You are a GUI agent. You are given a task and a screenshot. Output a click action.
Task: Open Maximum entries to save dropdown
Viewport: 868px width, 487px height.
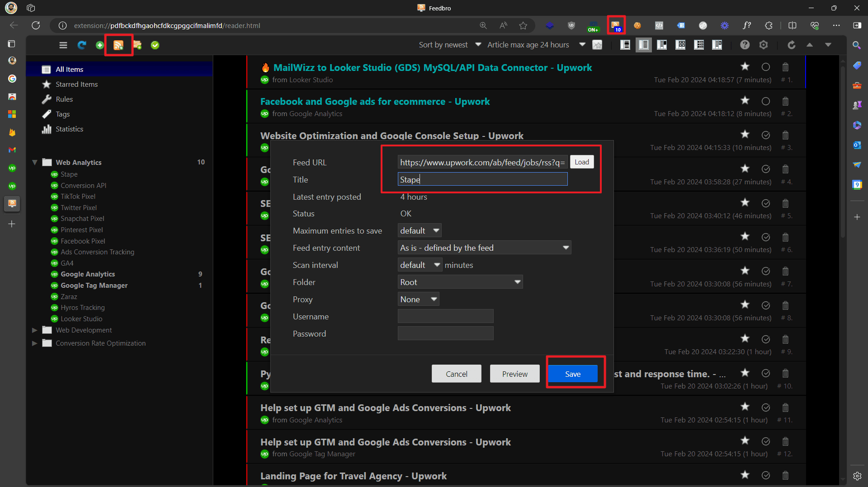coord(420,231)
